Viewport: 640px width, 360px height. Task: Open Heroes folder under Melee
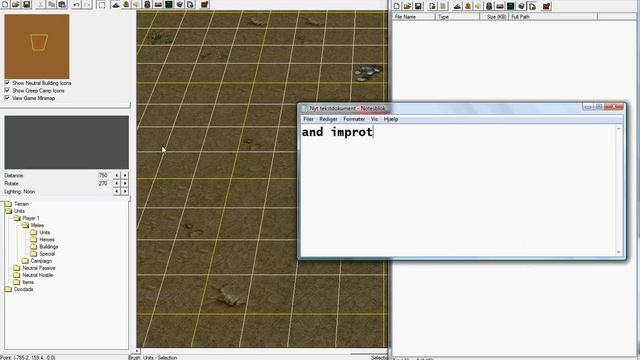click(42, 240)
